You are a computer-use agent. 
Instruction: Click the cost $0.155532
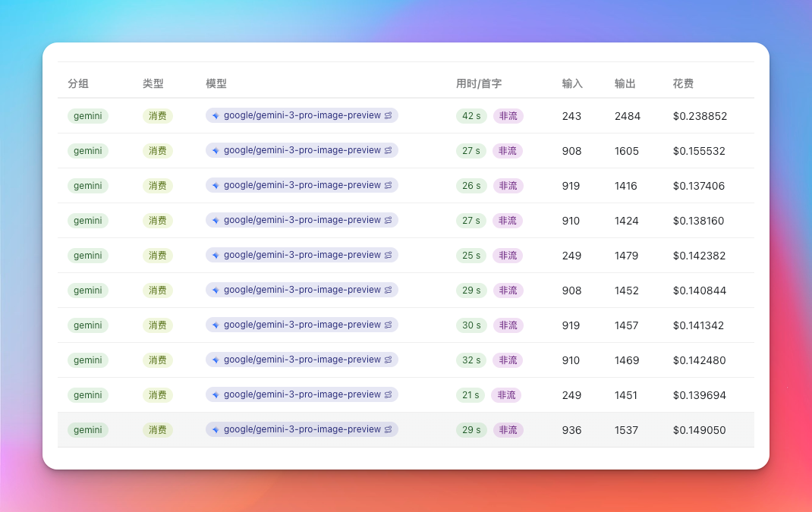click(x=699, y=151)
